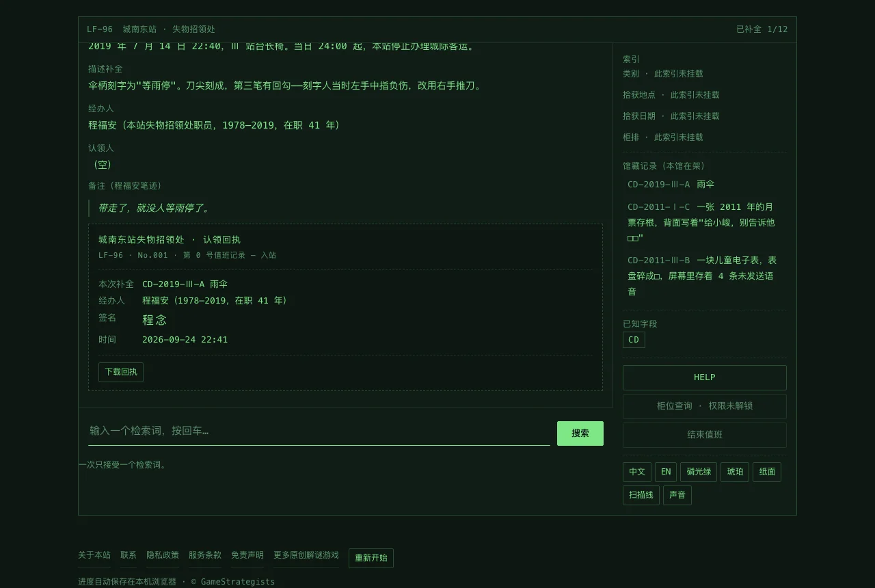The image size is (875, 588).
Task: Open the HELP panel button
Action: click(x=705, y=377)
